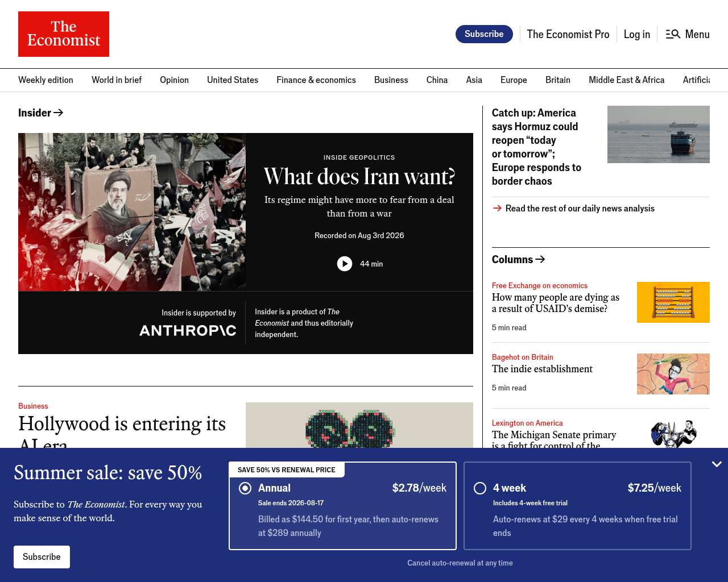Open 'The indie establishment' article
The width and height of the screenshot is (728, 582).
pyautogui.click(x=542, y=369)
